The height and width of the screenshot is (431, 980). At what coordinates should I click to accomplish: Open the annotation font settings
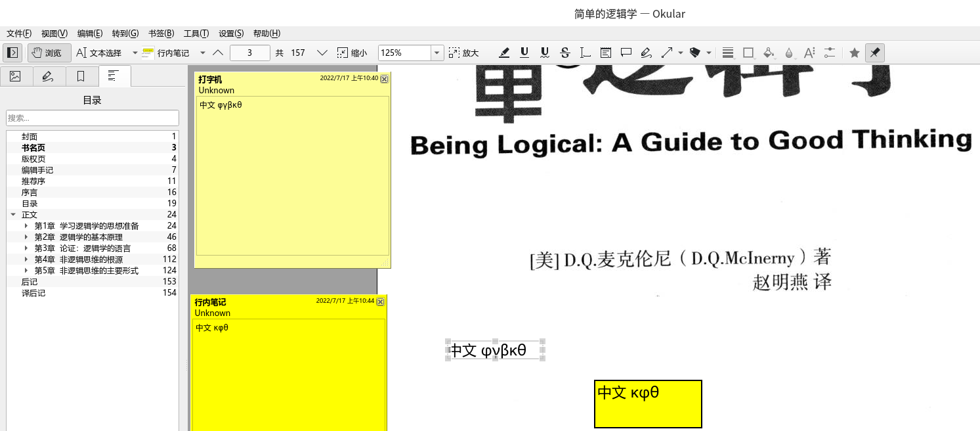click(x=809, y=53)
